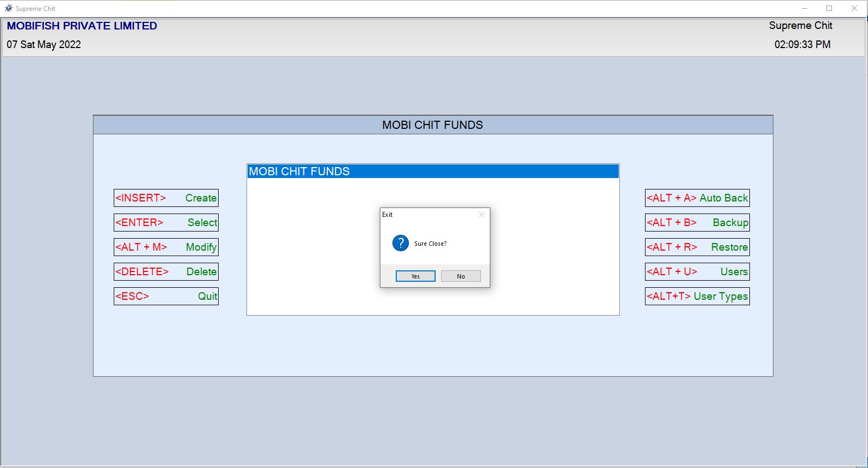
Task: Click the ALT + U Users button
Action: 697,271
